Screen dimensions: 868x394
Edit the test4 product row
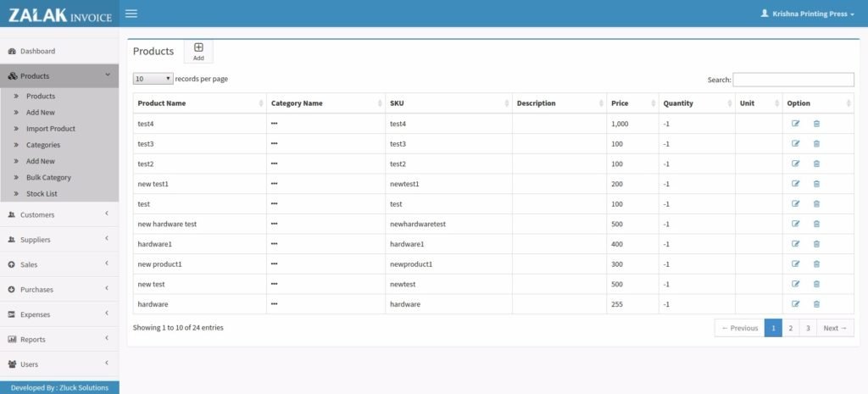[795, 124]
